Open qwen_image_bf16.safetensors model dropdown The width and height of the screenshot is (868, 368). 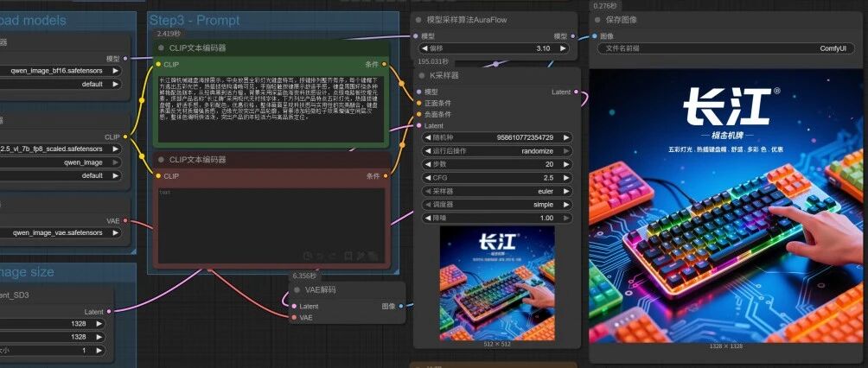(61, 71)
